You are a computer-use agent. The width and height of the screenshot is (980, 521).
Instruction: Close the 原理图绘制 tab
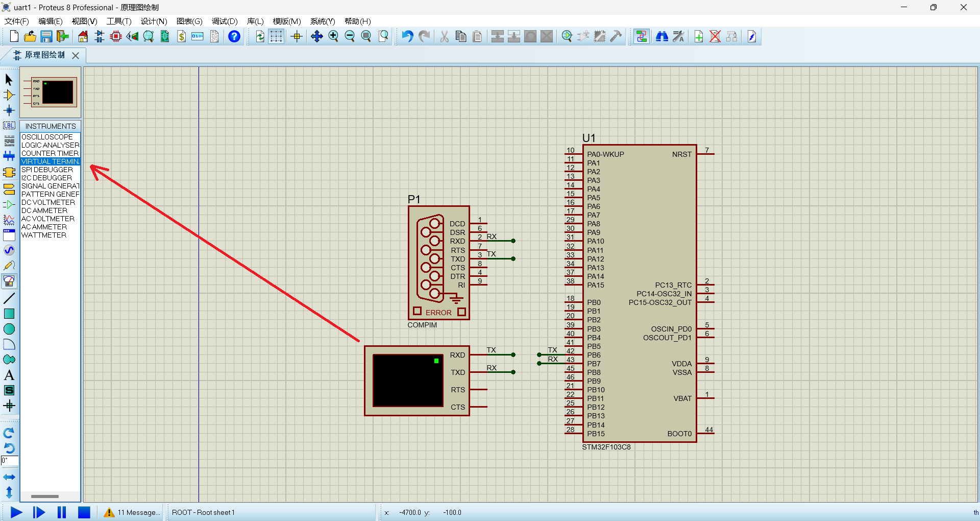(x=76, y=55)
